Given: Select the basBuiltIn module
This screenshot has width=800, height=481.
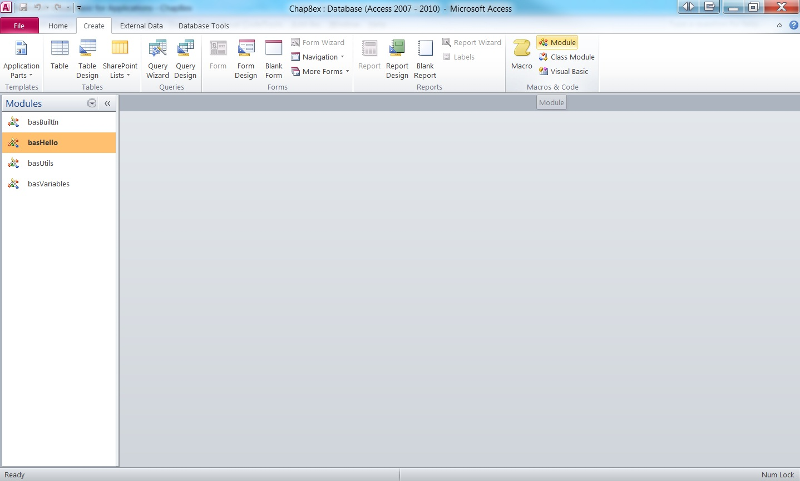Looking at the screenshot, I should 59,122.
